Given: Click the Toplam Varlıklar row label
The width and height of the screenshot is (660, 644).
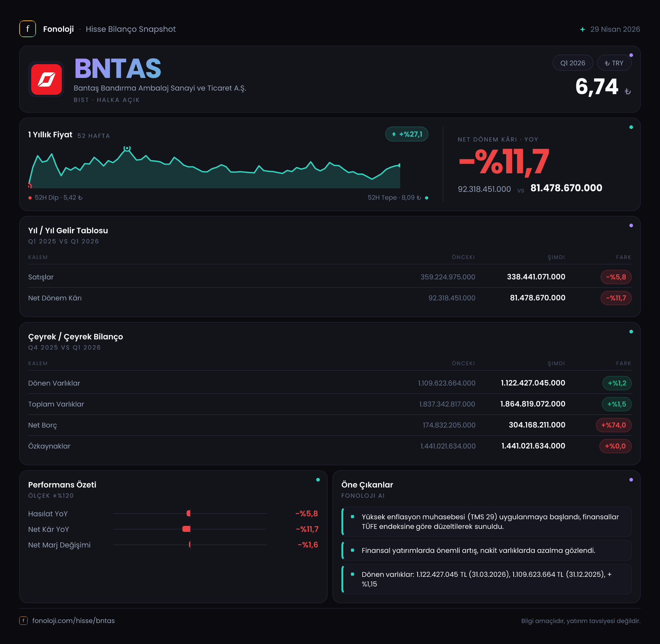Looking at the screenshot, I should point(56,404).
